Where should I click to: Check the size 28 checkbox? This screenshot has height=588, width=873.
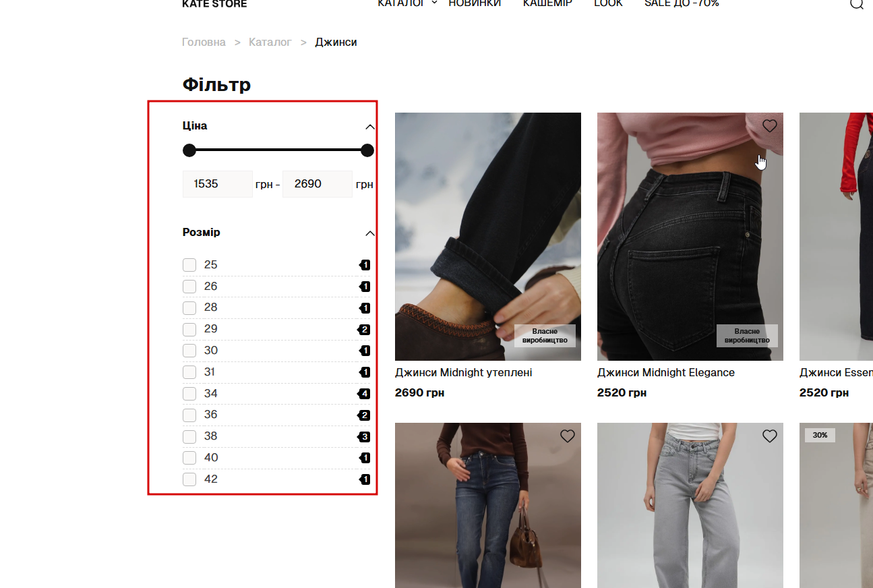(189, 308)
